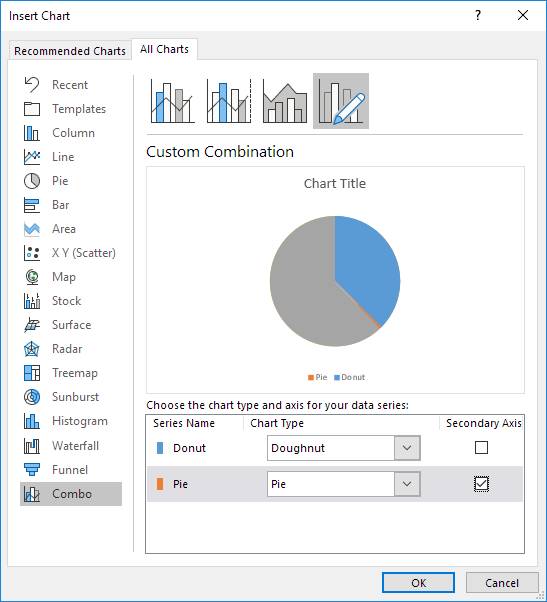
Task: Expand chart type dropdown for Pie series
Action: coord(407,484)
